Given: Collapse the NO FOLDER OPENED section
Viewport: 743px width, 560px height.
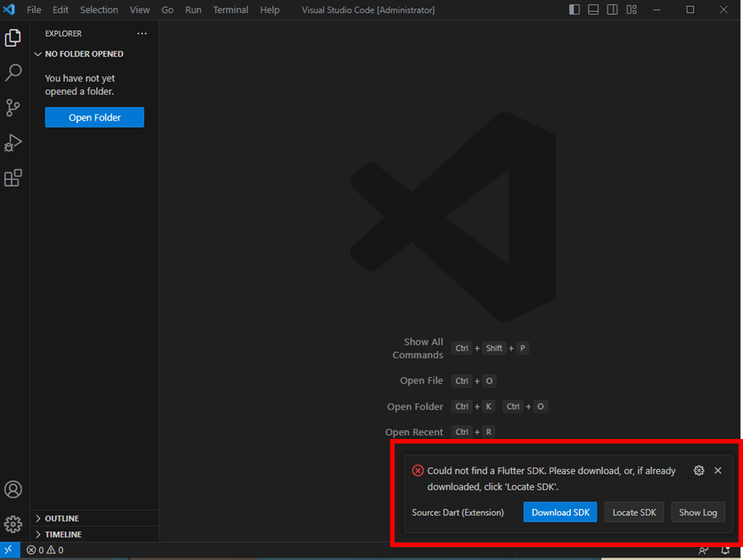Looking at the screenshot, I should pyautogui.click(x=95, y=54).
